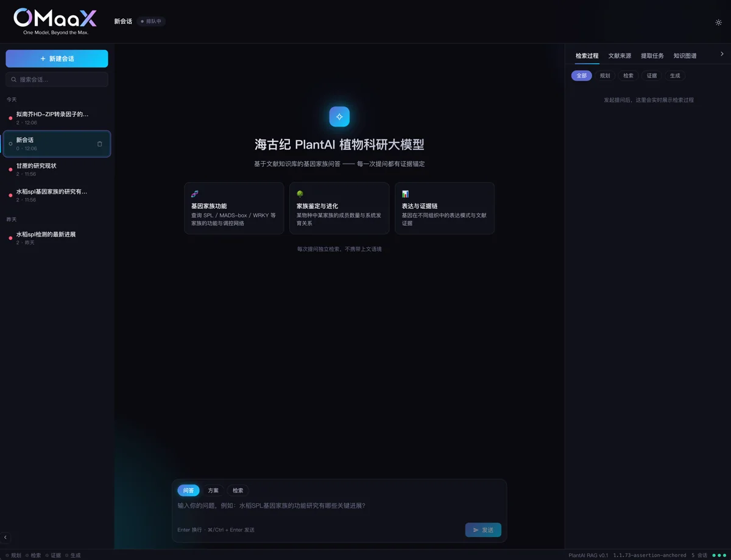The width and height of the screenshot is (731, 560).
Task: Click the 发送 send button
Action: pyautogui.click(x=483, y=530)
